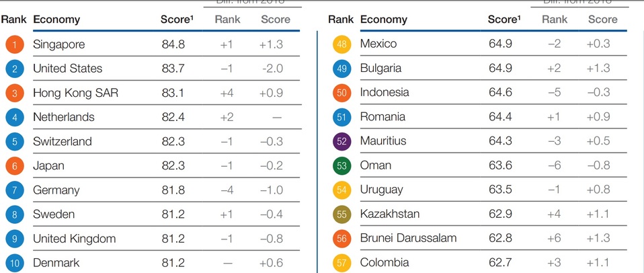Viewport: 644px width, 273px height.
Task: Click the yellow rank 48 badge for Mexico
Action: (341, 44)
